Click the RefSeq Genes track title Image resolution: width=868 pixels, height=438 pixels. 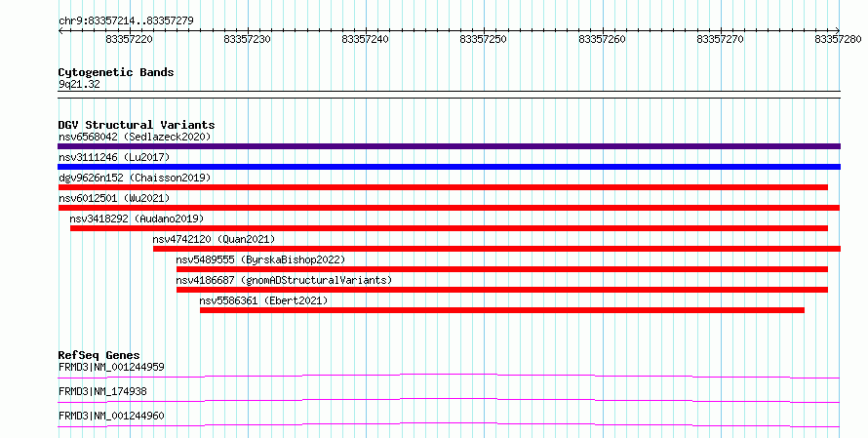pyautogui.click(x=99, y=355)
